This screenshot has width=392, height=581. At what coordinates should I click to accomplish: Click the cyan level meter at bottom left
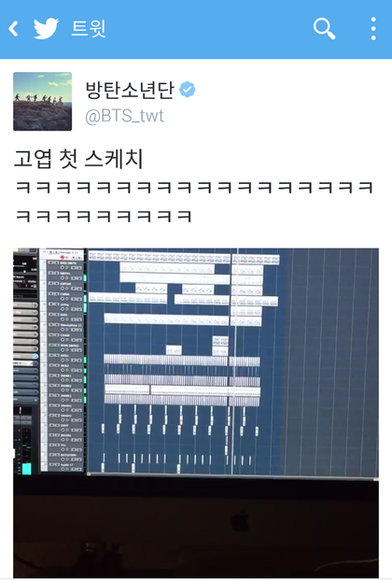click(27, 469)
